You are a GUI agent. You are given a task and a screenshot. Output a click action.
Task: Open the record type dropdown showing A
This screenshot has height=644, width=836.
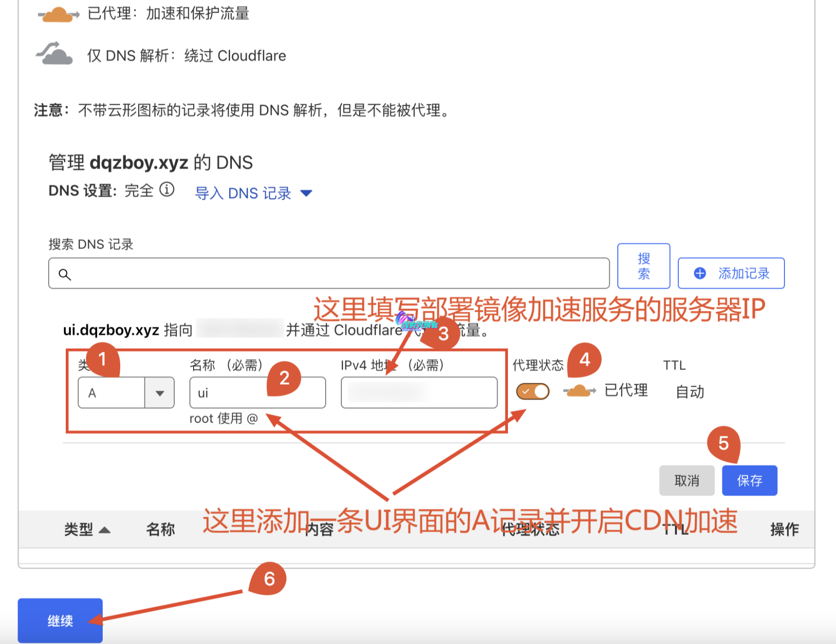click(160, 392)
